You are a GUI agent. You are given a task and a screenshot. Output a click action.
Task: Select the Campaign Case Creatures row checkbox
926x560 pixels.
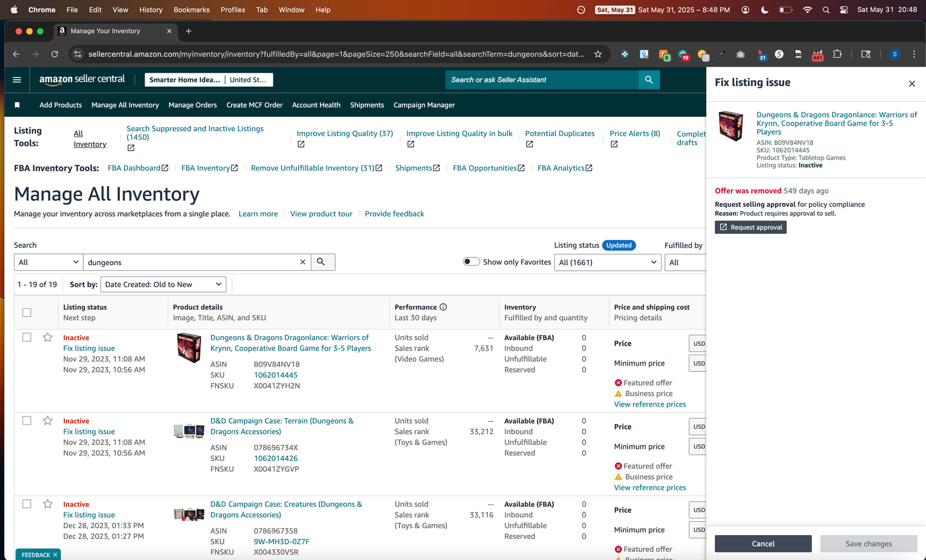click(x=27, y=504)
